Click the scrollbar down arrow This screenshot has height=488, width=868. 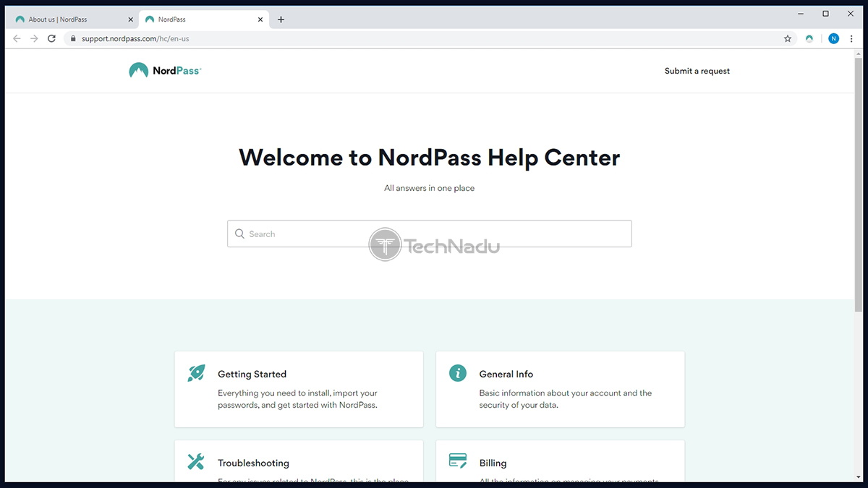858,477
